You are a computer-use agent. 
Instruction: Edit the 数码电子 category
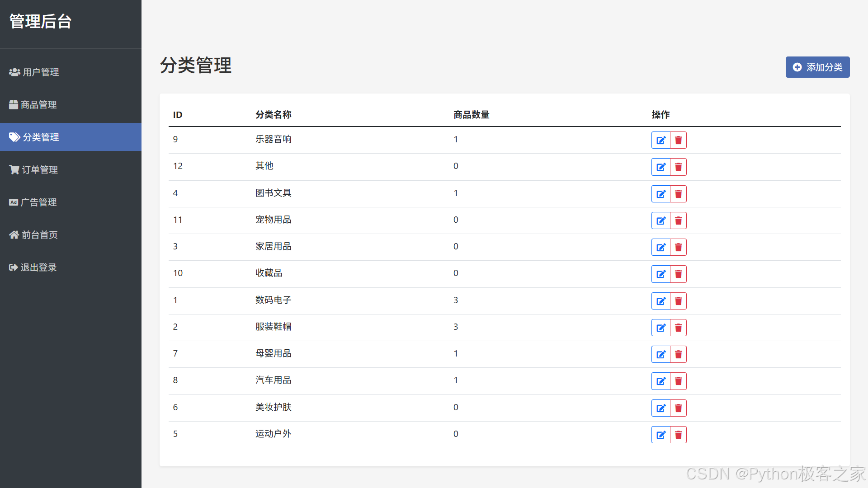pyautogui.click(x=660, y=301)
